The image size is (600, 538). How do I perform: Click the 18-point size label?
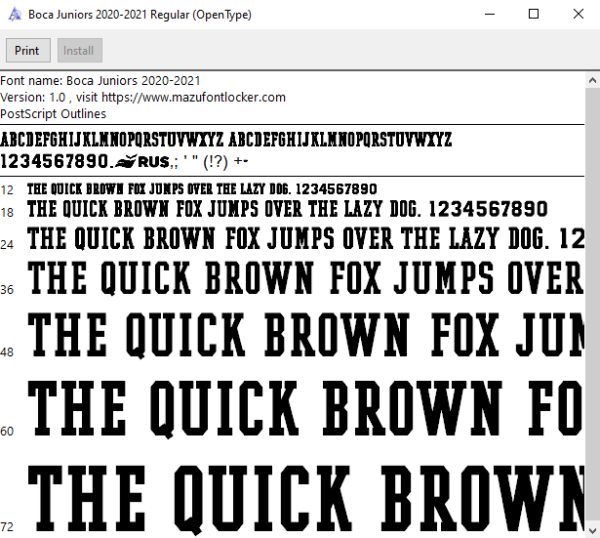[7, 212]
